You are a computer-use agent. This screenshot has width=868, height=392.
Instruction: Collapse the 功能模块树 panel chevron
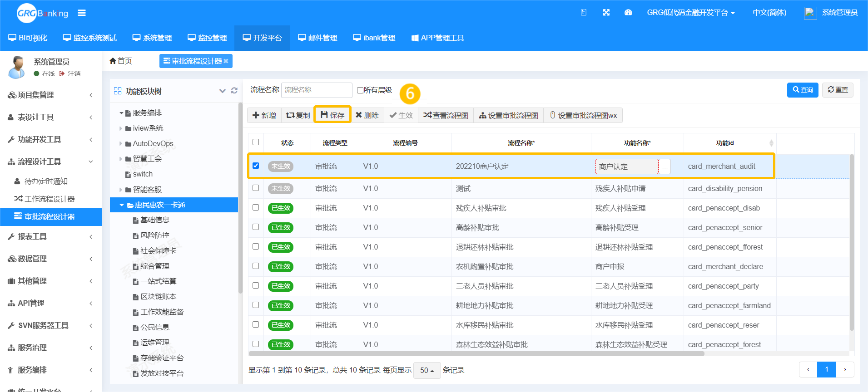(223, 91)
